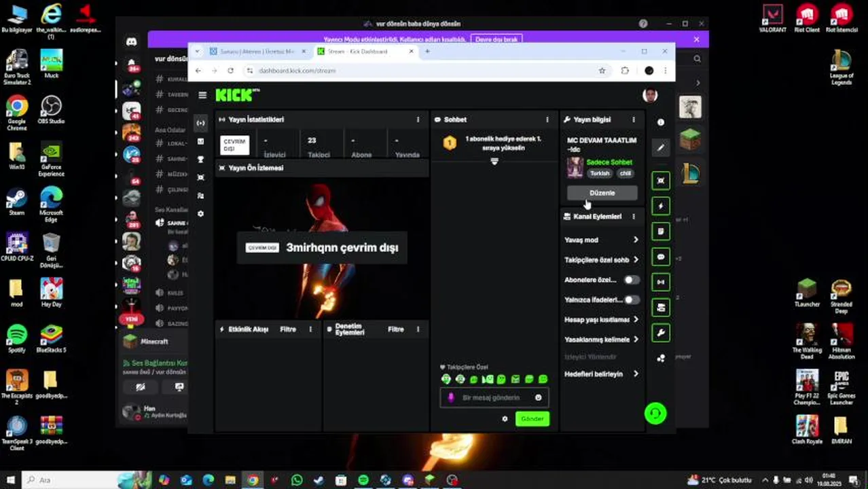Click Chrome in the taskbar
This screenshot has width=868, height=489.
[253, 480]
